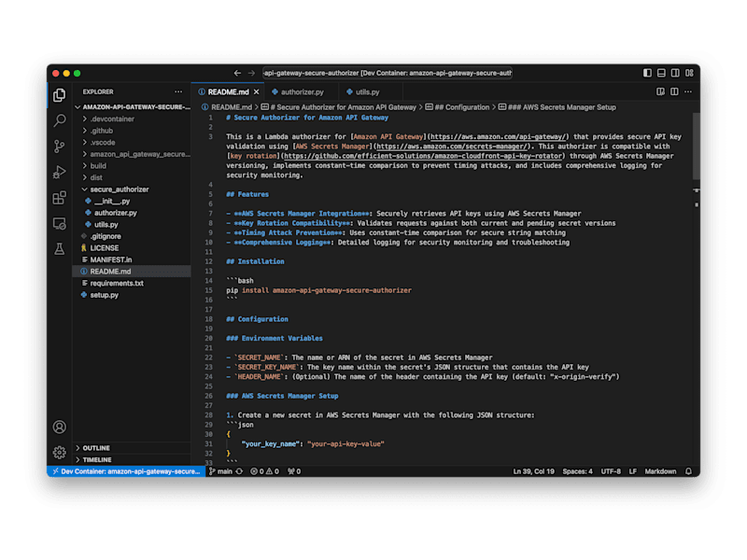Viewport: 747px width, 560px height.
Task: Click the Configuration breadcrumb segment
Action: tap(458, 107)
